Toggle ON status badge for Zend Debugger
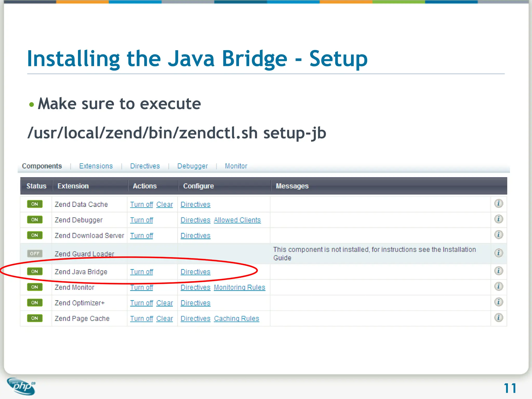Viewport: 532px width, 399px height. pos(35,220)
